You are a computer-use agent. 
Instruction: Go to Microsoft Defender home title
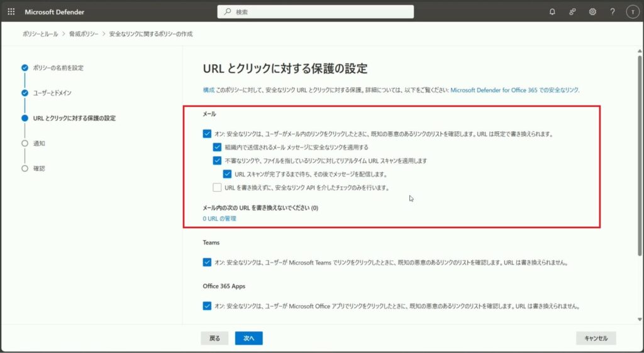pyautogui.click(x=54, y=12)
